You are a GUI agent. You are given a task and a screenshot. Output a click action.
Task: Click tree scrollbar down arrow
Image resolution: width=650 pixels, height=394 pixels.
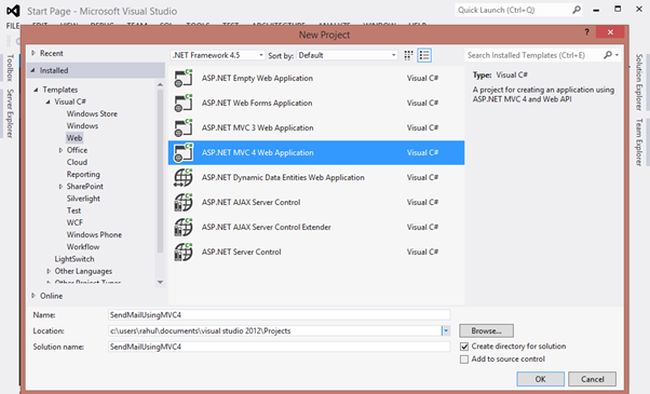click(160, 282)
